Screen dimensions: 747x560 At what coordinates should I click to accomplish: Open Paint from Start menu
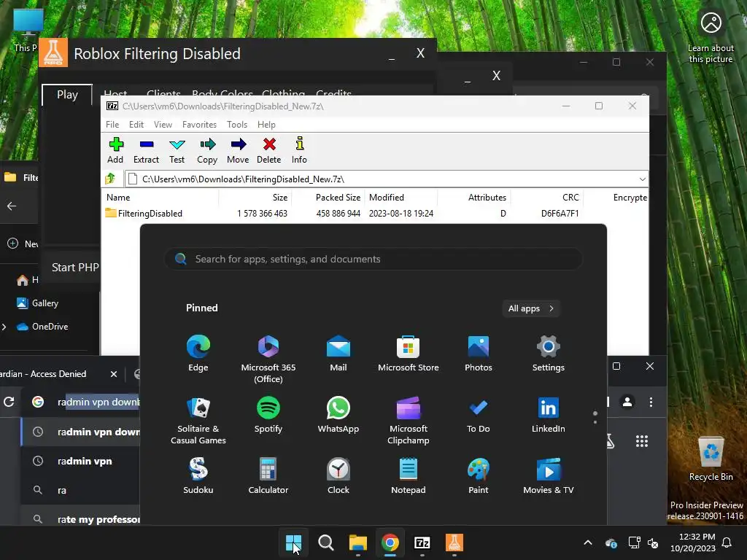coord(479,475)
